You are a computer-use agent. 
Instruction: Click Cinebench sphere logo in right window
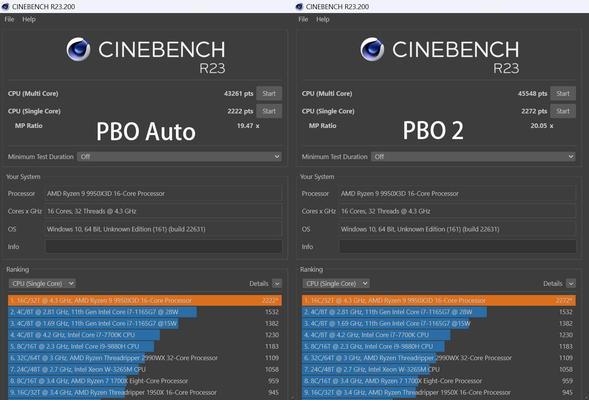tap(372, 49)
